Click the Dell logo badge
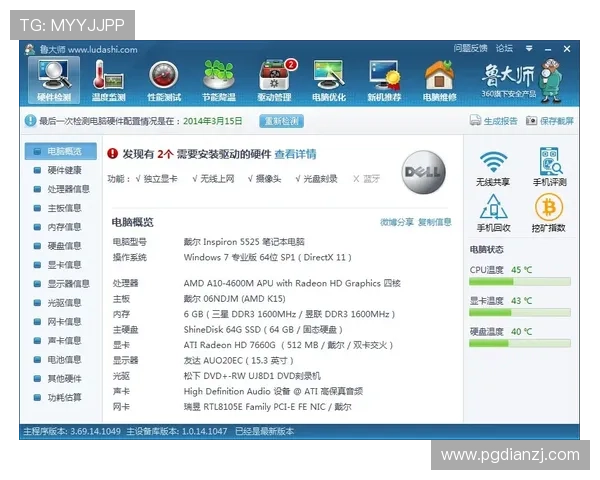Viewport: 600px width, 480px height. point(423,172)
